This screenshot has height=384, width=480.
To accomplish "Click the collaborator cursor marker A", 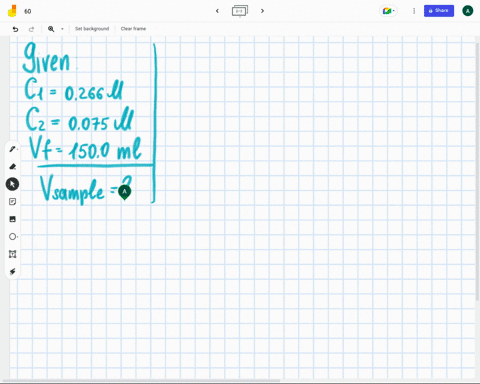I will (125, 192).
